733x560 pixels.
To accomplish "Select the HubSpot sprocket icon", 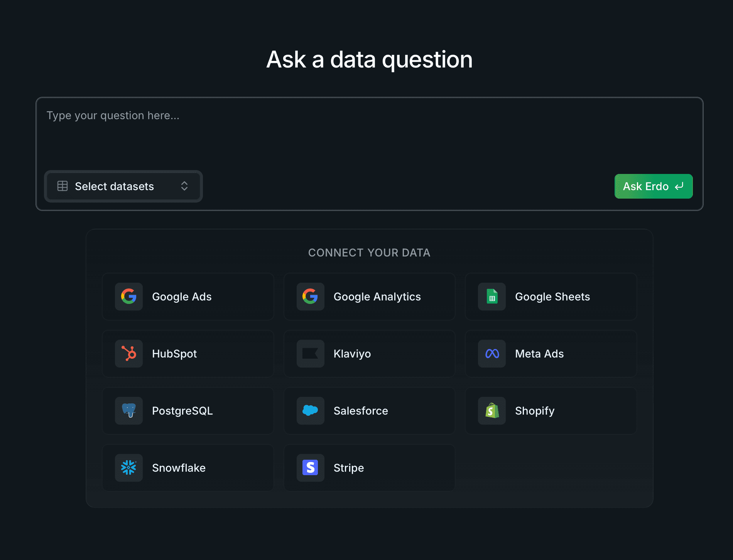I will coord(128,354).
